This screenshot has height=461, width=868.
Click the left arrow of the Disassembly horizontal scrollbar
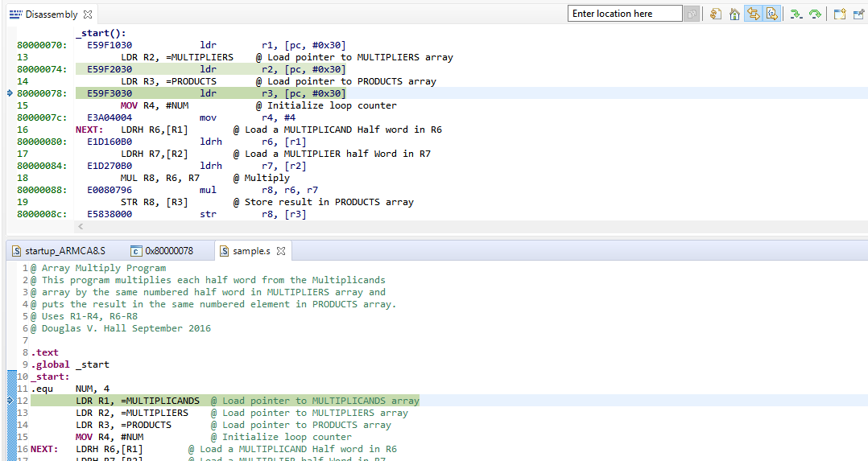pyautogui.click(x=81, y=226)
